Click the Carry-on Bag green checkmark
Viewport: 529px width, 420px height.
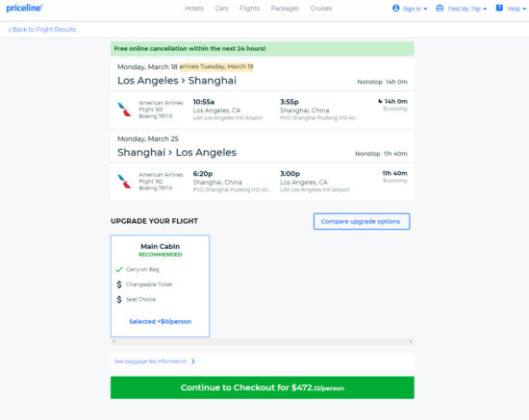coord(119,269)
